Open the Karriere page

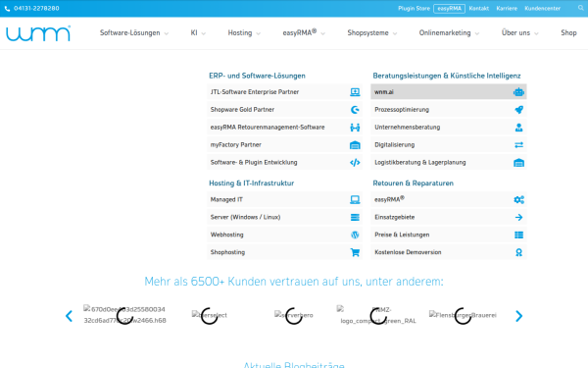(x=507, y=8)
